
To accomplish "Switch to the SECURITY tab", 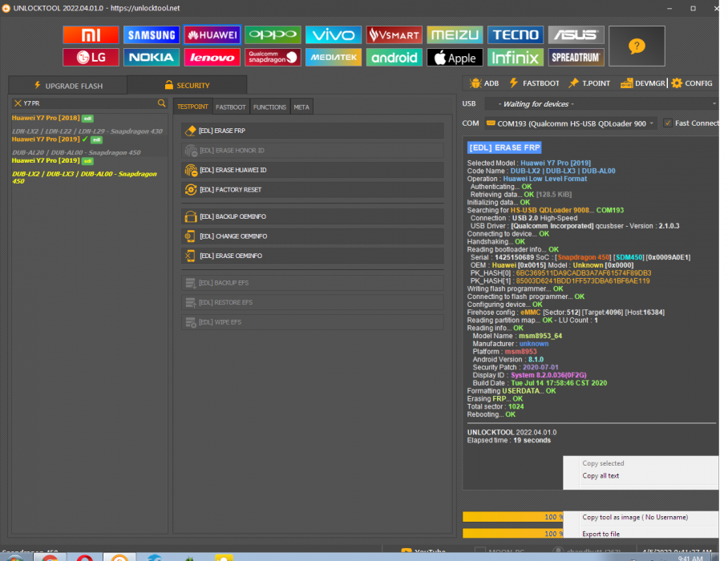I will pyautogui.click(x=187, y=86).
